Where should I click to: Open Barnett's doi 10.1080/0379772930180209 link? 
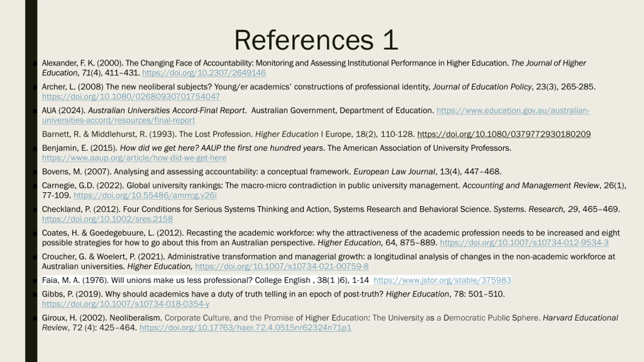(504, 134)
